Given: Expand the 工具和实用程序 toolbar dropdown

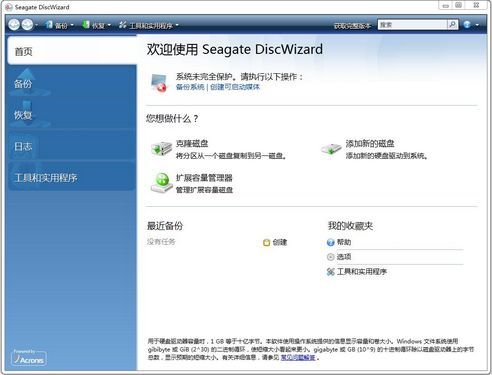Looking at the screenshot, I should pos(177,25).
